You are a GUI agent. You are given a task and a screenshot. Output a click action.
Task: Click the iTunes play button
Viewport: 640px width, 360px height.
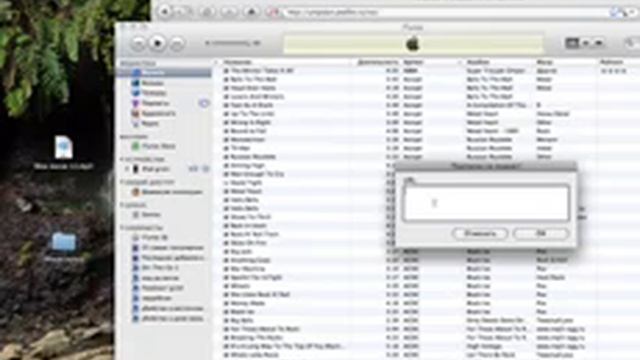(x=157, y=43)
